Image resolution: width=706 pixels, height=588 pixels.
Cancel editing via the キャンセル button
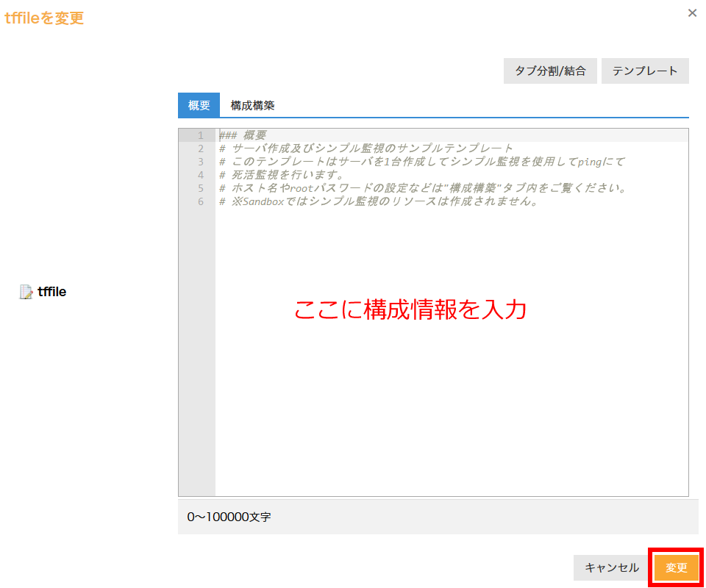tap(610, 567)
